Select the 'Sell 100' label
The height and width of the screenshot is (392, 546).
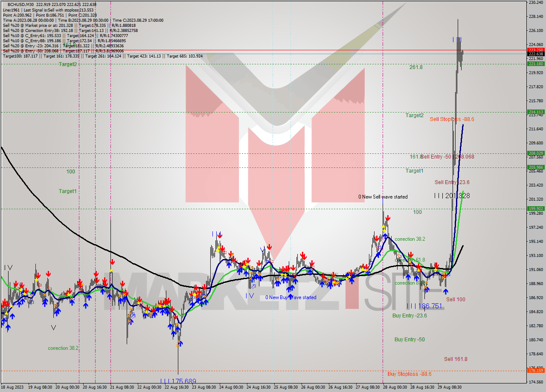456,300
